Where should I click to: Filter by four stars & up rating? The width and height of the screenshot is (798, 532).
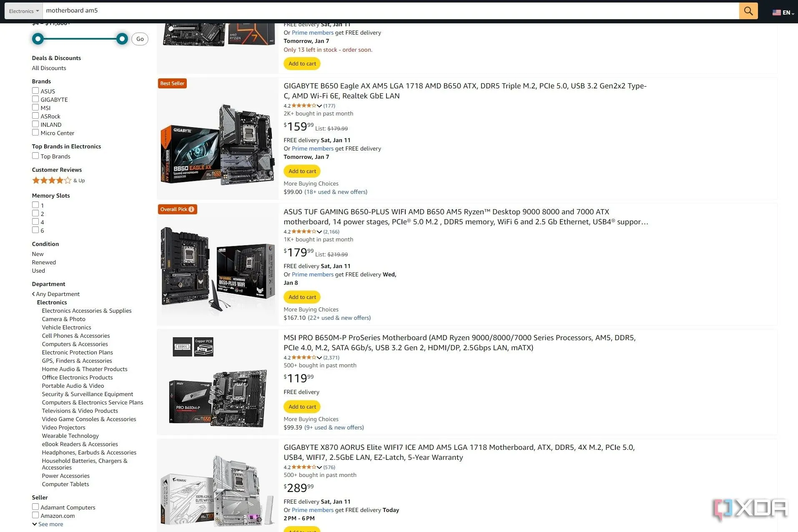coord(58,181)
